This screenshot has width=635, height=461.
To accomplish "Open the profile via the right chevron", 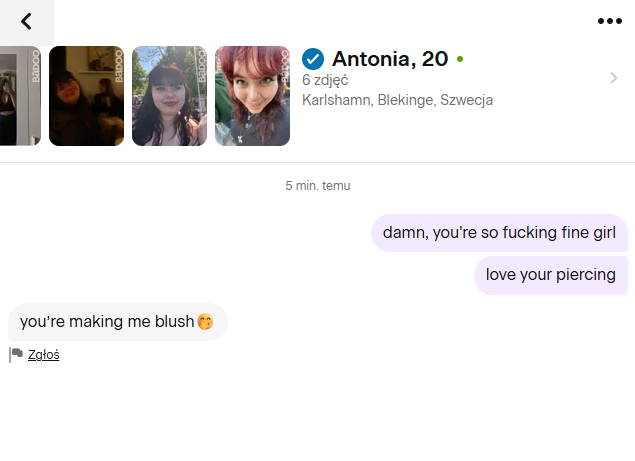I will point(614,78).
